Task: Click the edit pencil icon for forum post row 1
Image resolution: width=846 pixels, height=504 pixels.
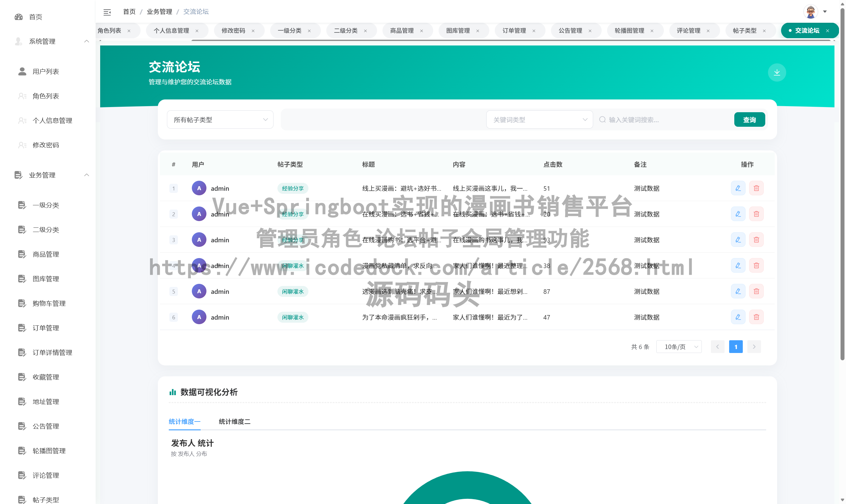Action: point(738,188)
